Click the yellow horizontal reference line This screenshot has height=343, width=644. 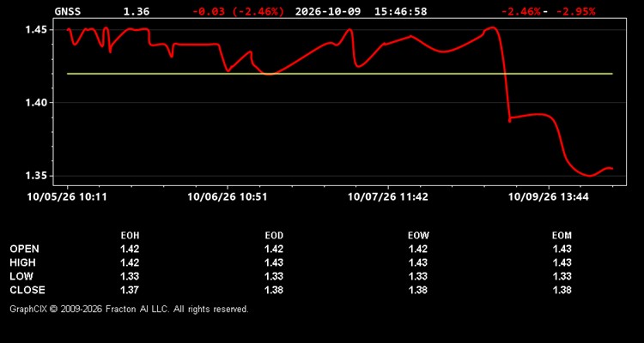click(x=340, y=74)
